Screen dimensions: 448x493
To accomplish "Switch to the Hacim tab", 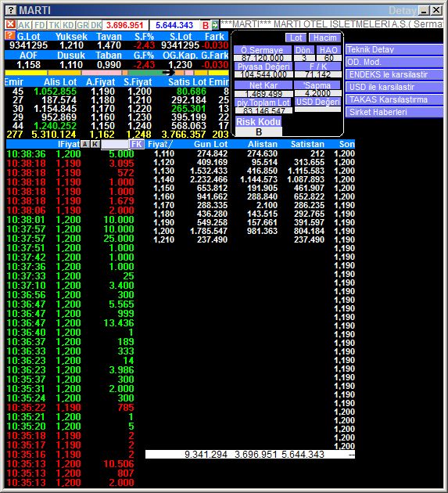I will point(324,38).
